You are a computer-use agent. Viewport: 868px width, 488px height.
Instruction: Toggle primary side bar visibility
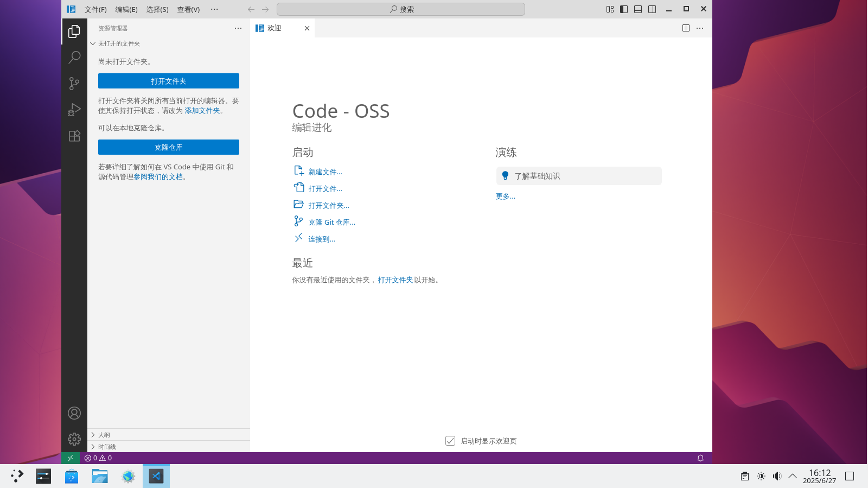pyautogui.click(x=624, y=9)
